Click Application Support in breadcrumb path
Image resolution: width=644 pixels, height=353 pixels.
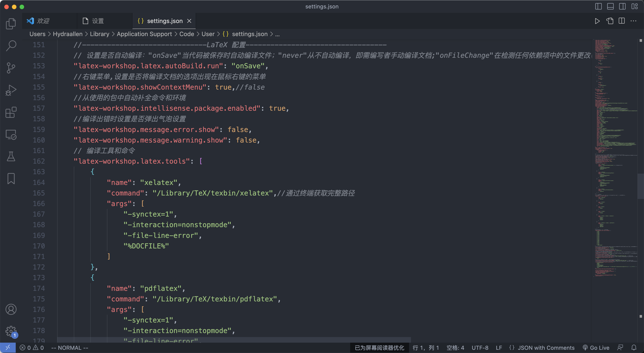[x=144, y=34]
